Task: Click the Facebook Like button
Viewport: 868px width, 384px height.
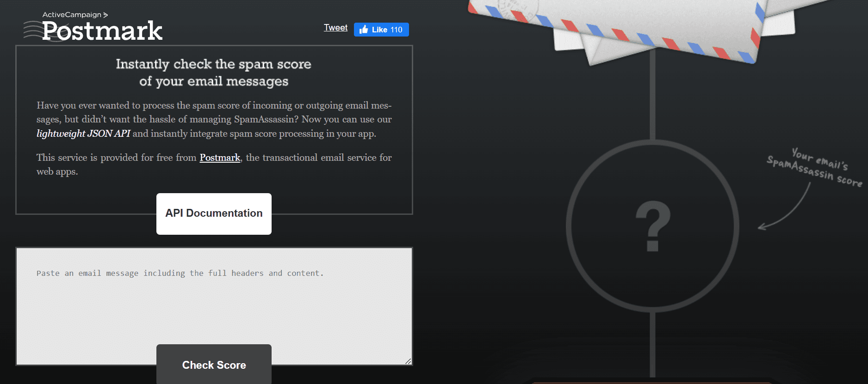Action: (x=381, y=30)
